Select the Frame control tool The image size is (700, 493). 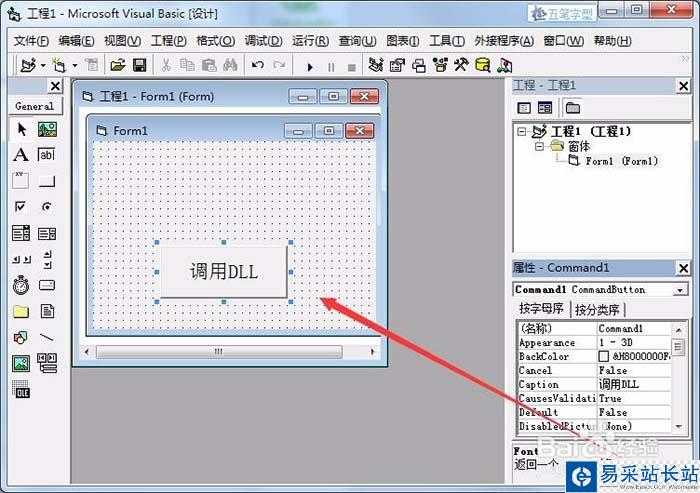point(21,180)
